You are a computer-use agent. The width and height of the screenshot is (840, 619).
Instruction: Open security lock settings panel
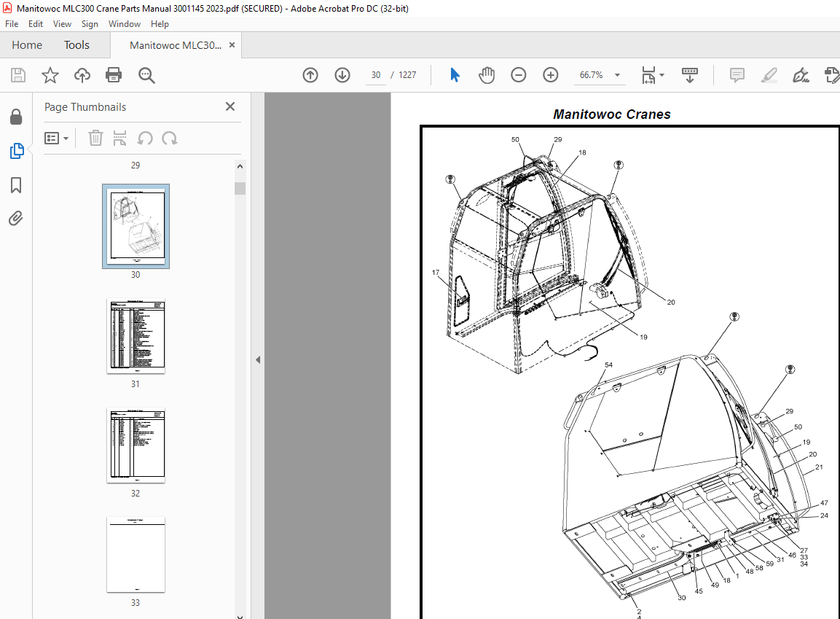(x=16, y=117)
